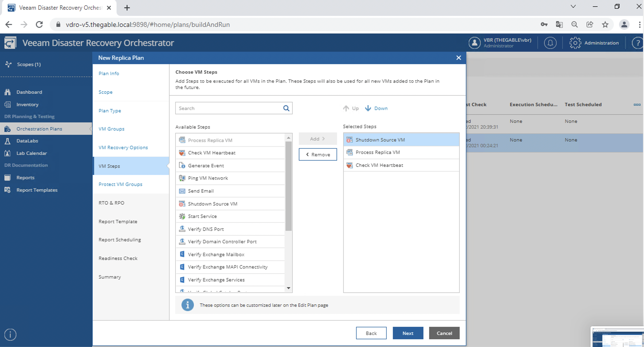Click the thumbnail preview in bottom corner

[617, 337]
